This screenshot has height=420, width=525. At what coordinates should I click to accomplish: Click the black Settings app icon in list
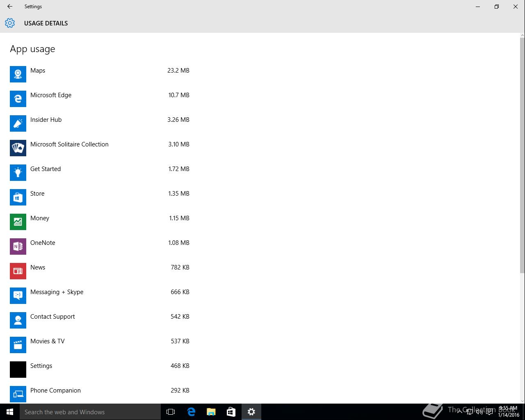(18, 370)
